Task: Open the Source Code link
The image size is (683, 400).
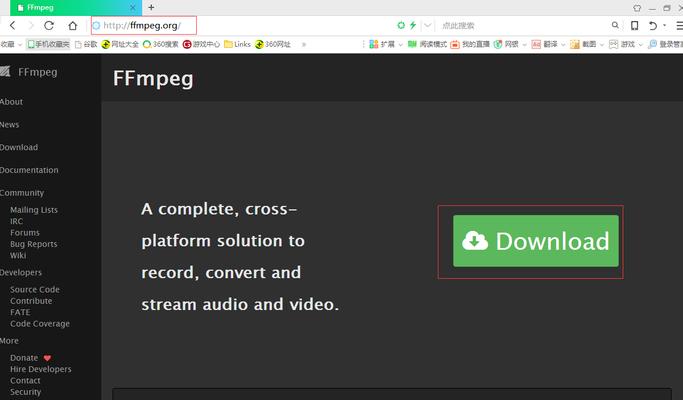Action: (x=35, y=289)
